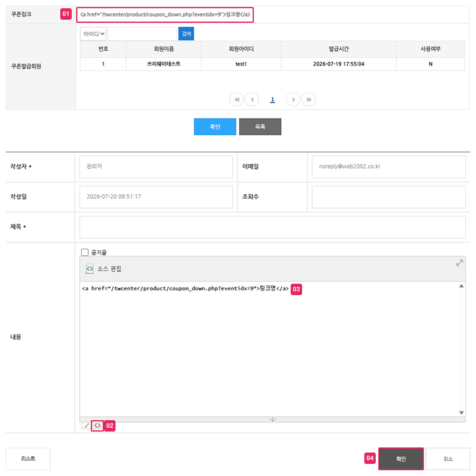
Task: Click the 회원이름 column header
Action: coord(164,49)
